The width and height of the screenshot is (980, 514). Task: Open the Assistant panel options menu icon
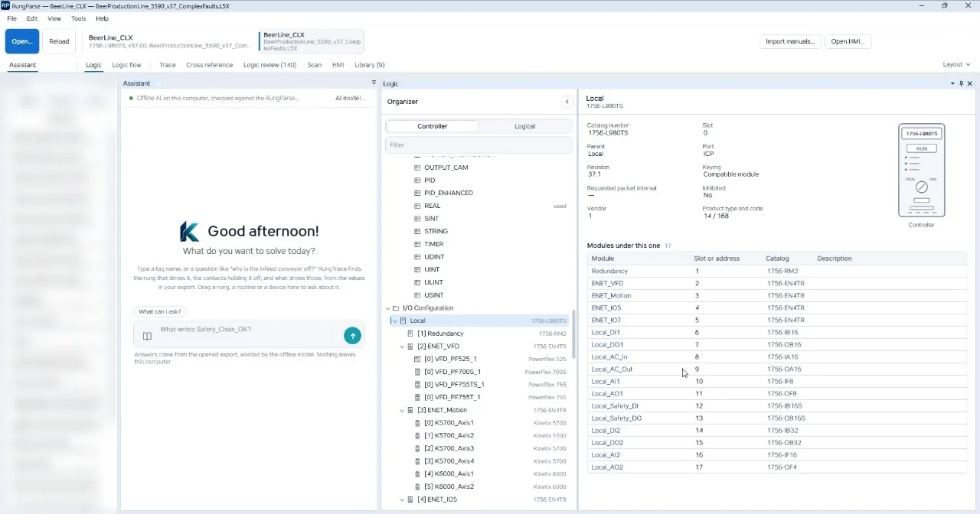[x=374, y=83]
